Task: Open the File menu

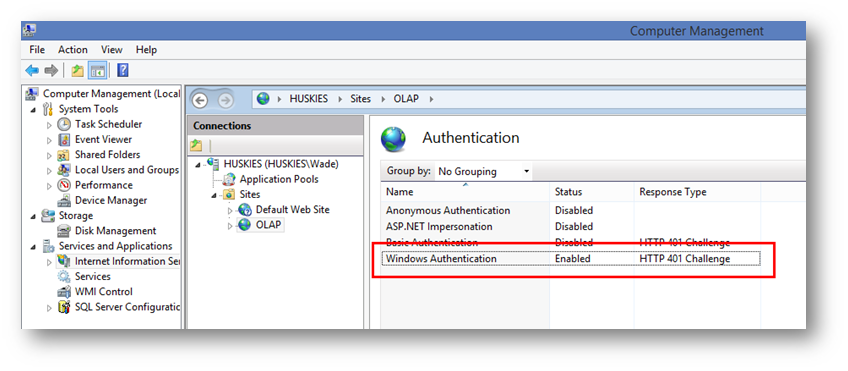Action: coord(37,50)
